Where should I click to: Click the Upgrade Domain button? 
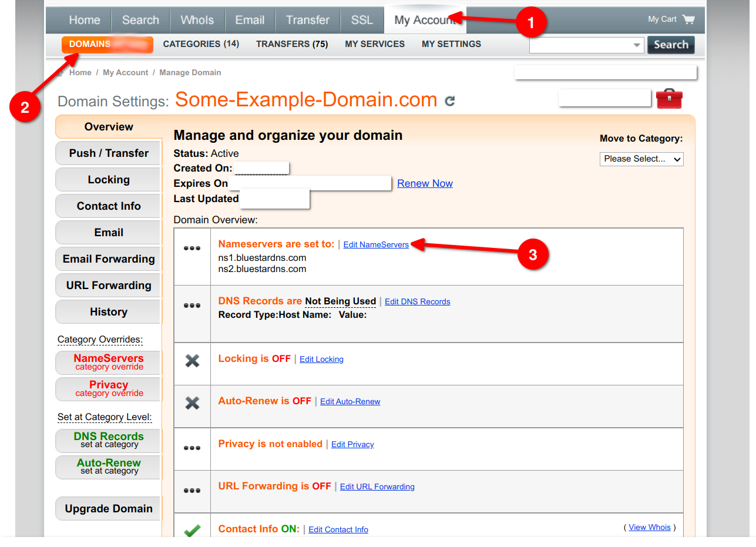pyautogui.click(x=109, y=509)
